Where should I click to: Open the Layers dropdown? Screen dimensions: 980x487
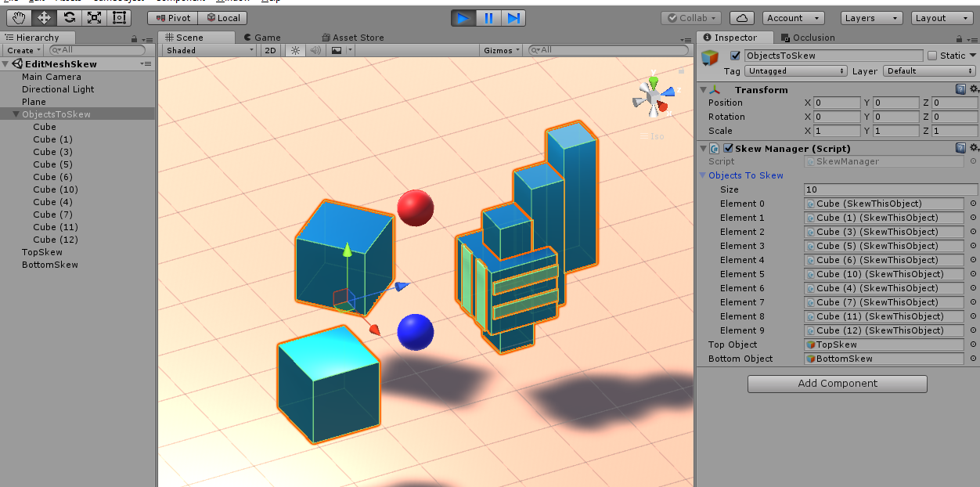(872, 18)
